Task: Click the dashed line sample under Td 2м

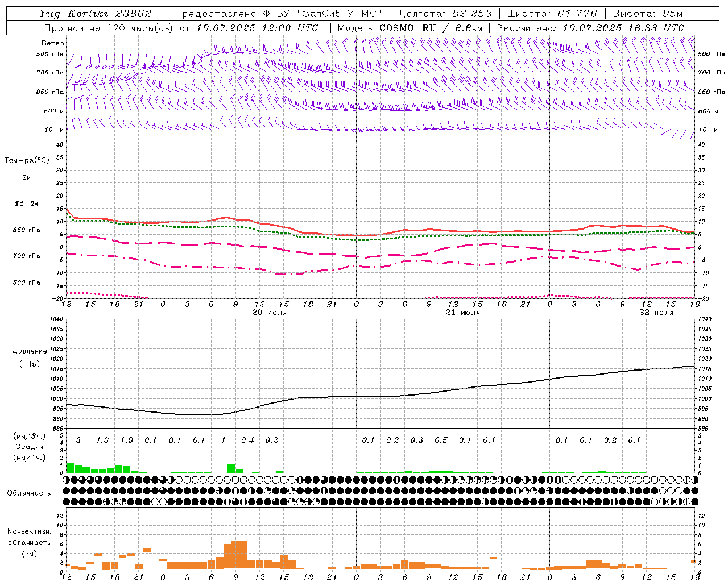Action: 26,210
